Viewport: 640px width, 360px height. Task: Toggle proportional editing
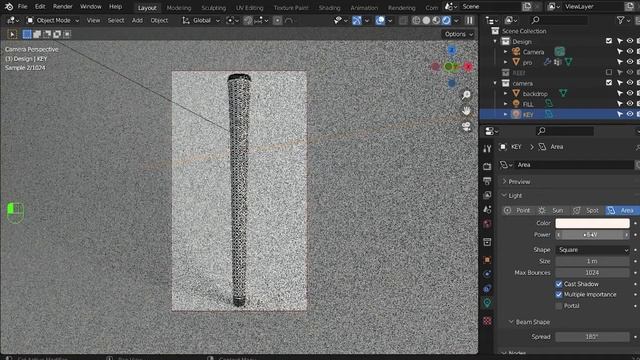pos(278,20)
